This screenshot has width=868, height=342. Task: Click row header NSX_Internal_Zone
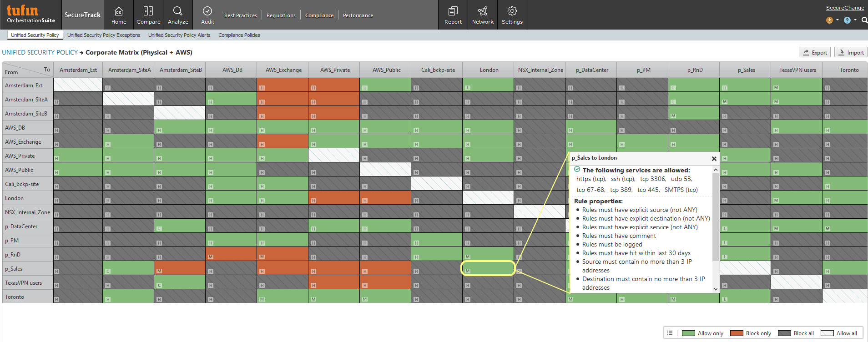(28, 212)
